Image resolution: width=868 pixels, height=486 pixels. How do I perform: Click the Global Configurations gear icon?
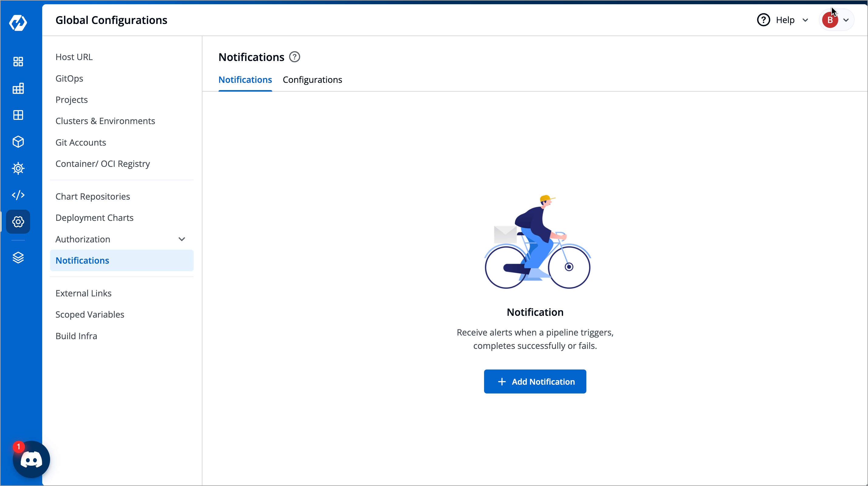(18, 222)
